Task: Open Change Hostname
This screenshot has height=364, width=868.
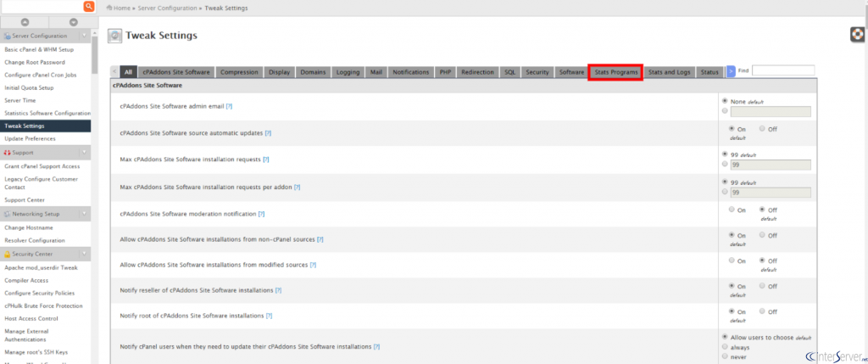Action: (29, 227)
